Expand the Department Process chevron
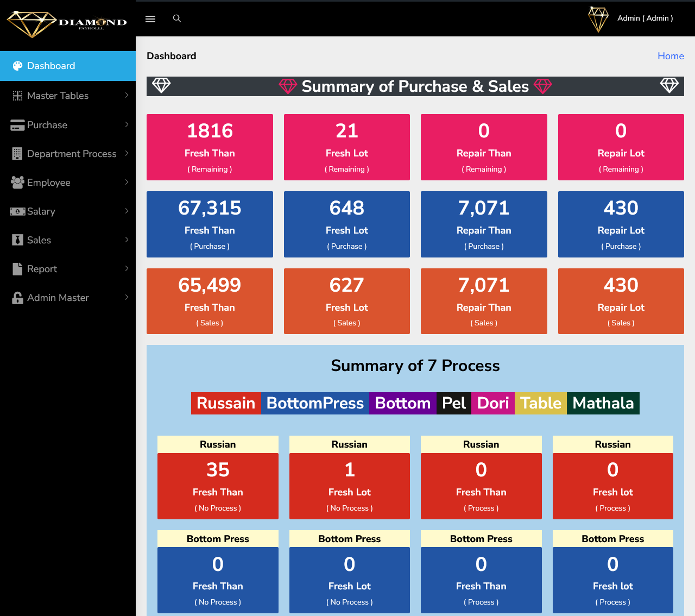Viewport: 695px width, 616px height. [127, 154]
